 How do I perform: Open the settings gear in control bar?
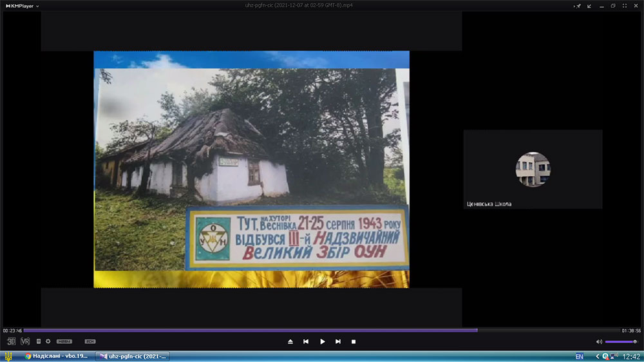(48, 341)
